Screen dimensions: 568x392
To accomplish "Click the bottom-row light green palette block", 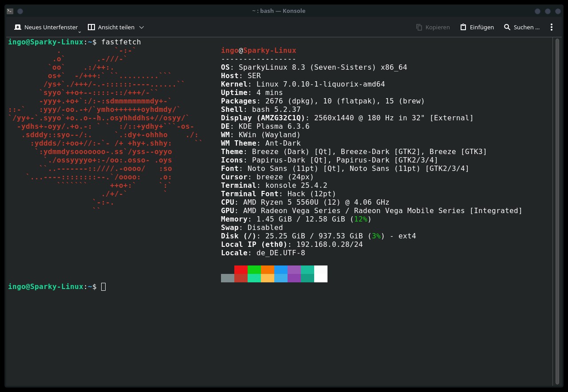I will point(254,278).
